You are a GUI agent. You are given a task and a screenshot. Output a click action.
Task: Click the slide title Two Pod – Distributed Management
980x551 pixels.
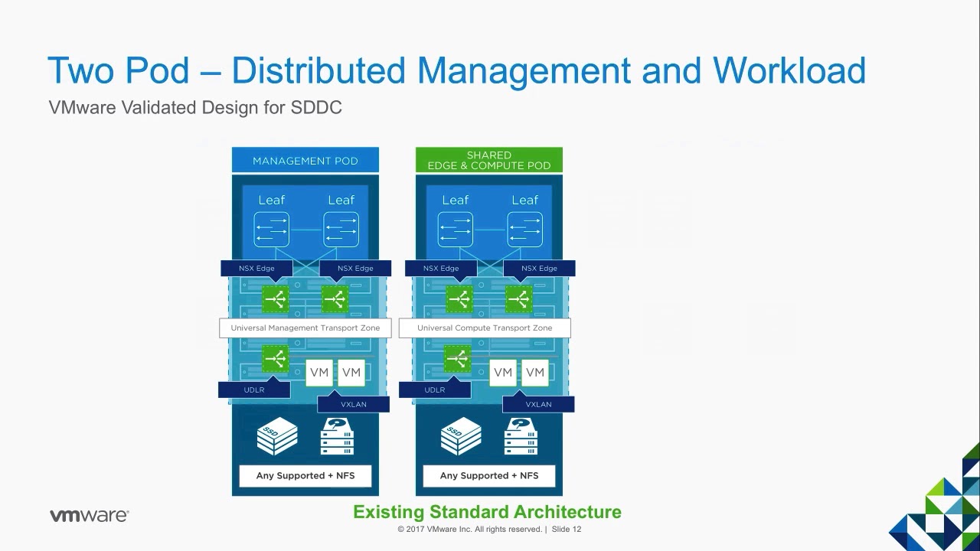point(456,70)
